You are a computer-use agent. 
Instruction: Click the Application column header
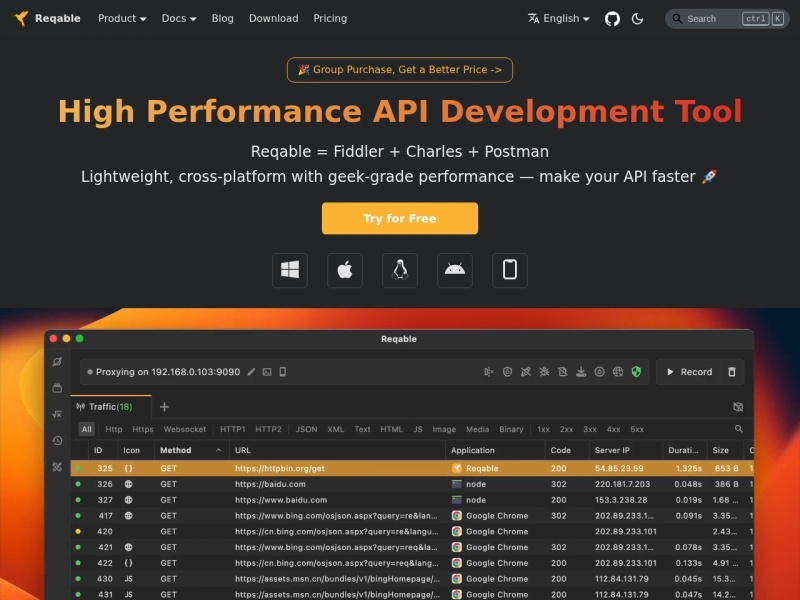tap(495, 450)
